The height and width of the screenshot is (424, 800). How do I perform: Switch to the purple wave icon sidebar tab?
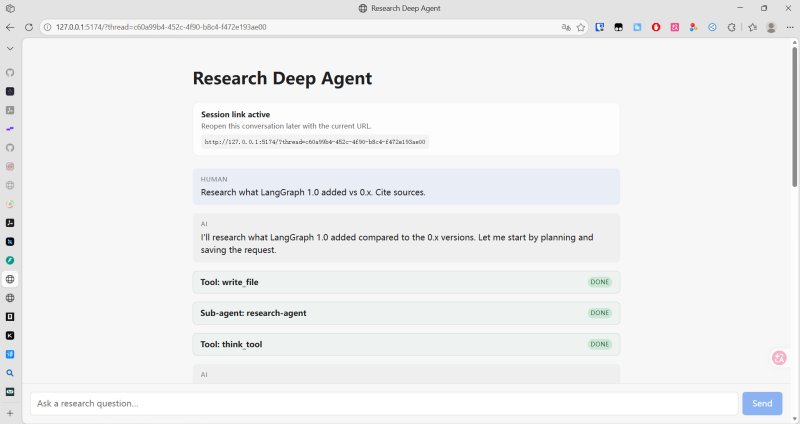(x=10, y=129)
